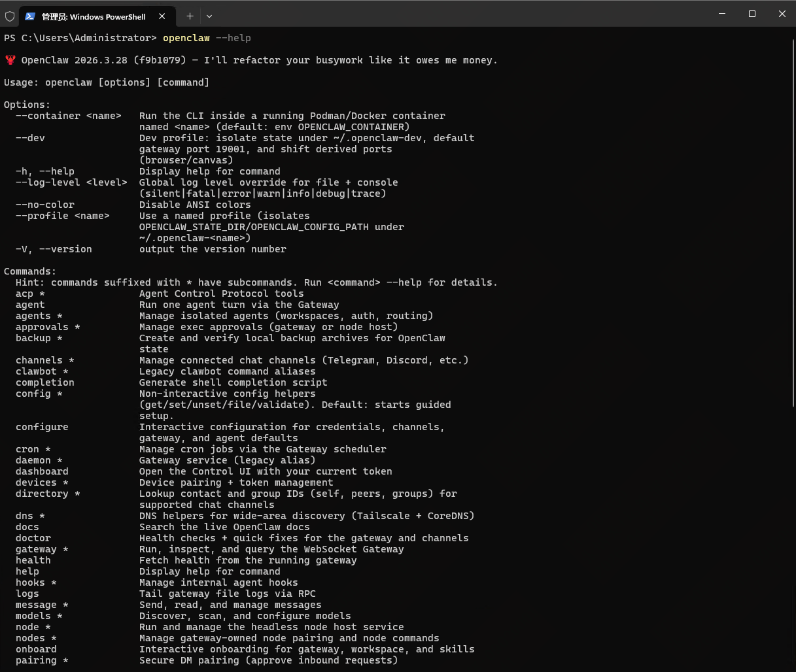This screenshot has width=796, height=672.
Task: Click the '--no-color' option
Action: click(x=45, y=205)
